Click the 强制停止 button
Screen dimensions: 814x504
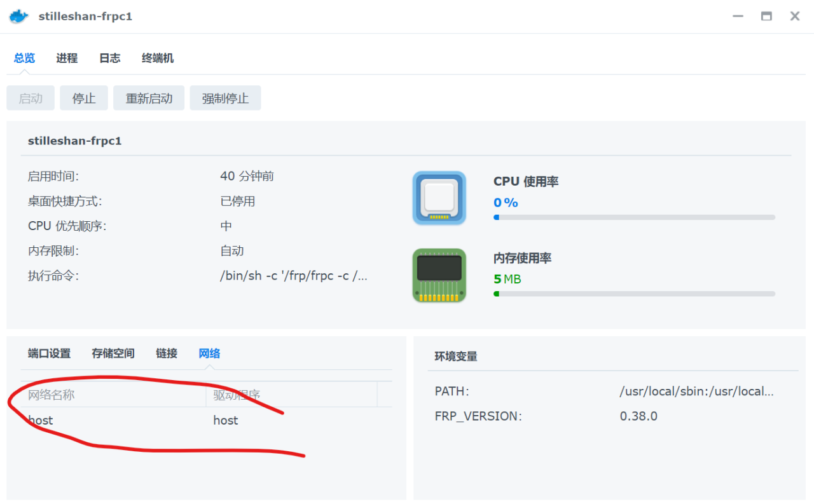click(x=225, y=97)
